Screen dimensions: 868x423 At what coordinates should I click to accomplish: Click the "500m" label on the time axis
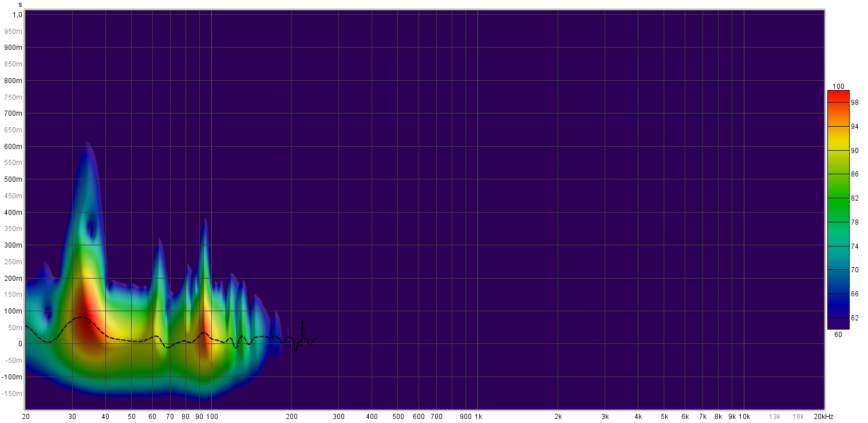[x=13, y=179]
